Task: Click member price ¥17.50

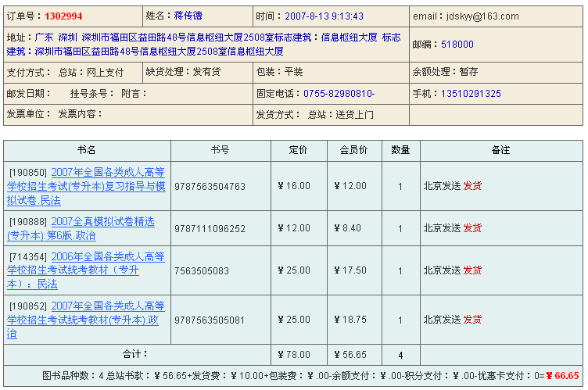Action: (x=350, y=270)
